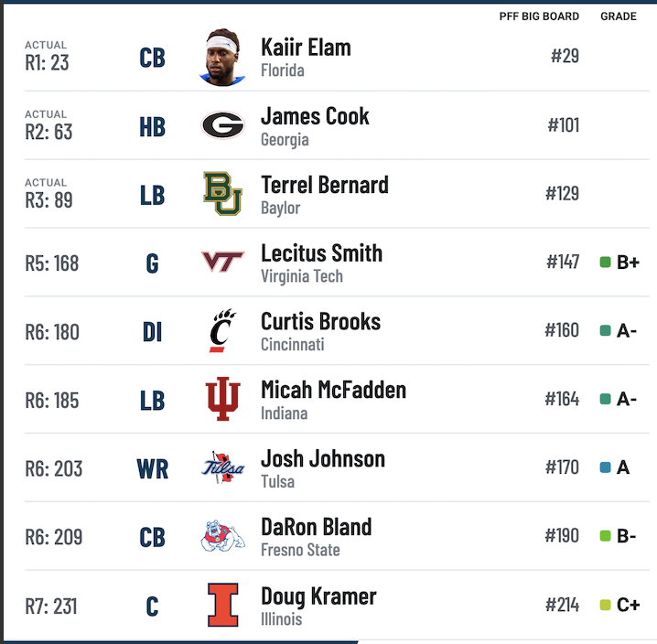Click the Indiana trident logo

click(222, 399)
